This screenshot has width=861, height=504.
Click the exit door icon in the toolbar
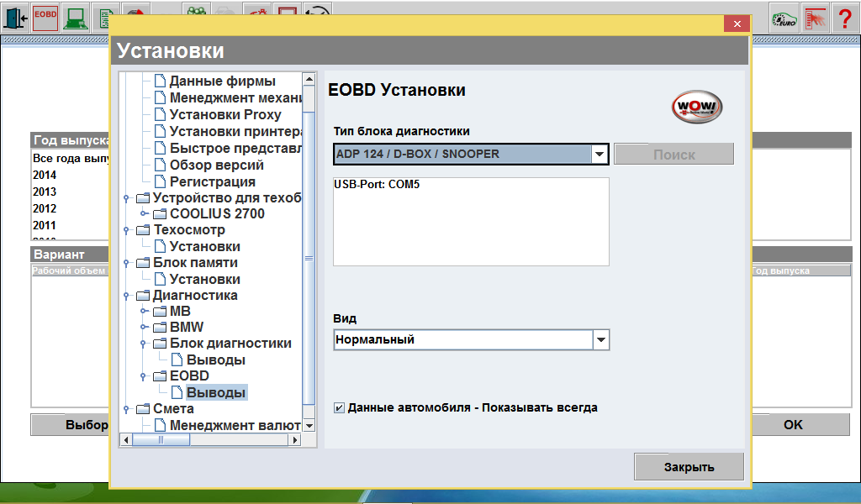click(15, 18)
